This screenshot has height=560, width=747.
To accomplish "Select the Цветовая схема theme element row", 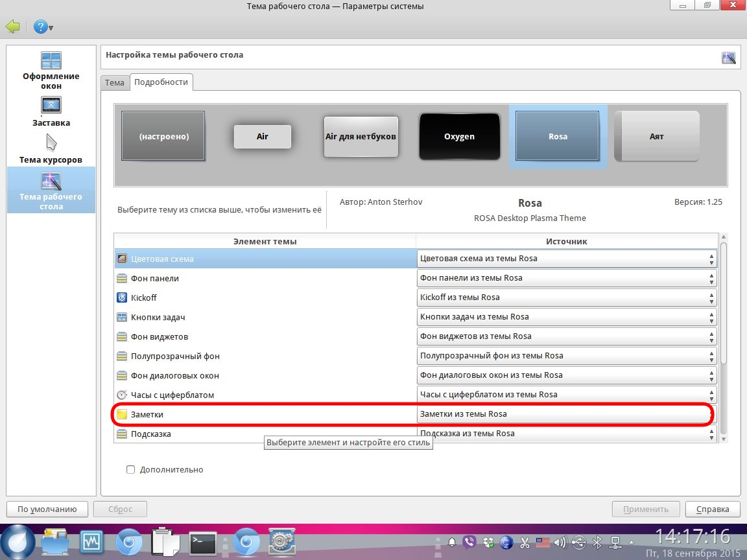I will pyautogui.click(x=265, y=259).
